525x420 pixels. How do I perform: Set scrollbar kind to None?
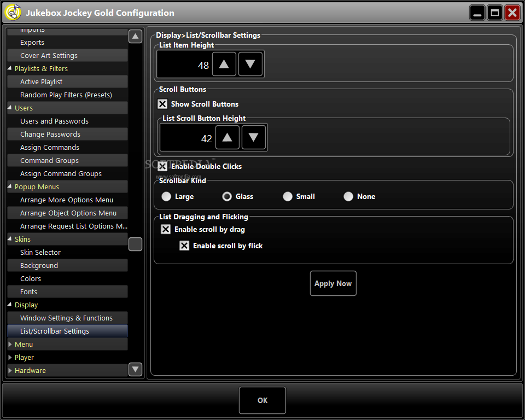click(348, 196)
